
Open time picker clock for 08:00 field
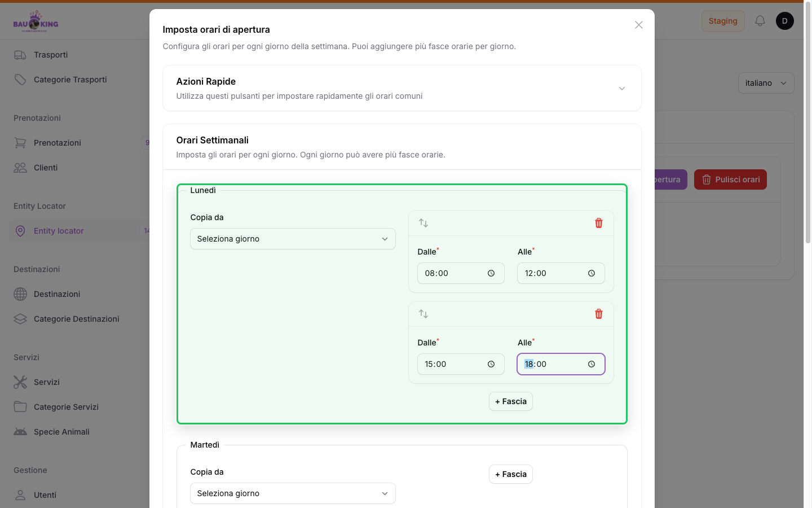491,273
